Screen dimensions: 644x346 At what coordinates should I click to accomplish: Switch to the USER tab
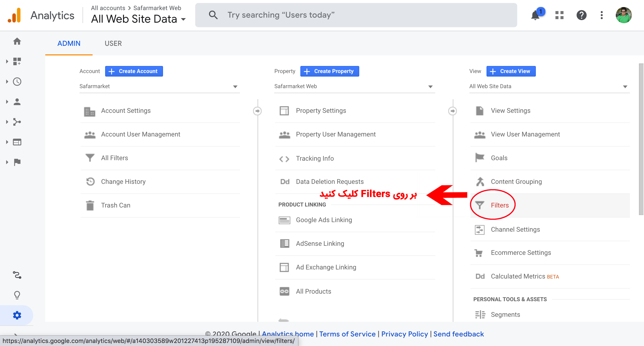(113, 43)
